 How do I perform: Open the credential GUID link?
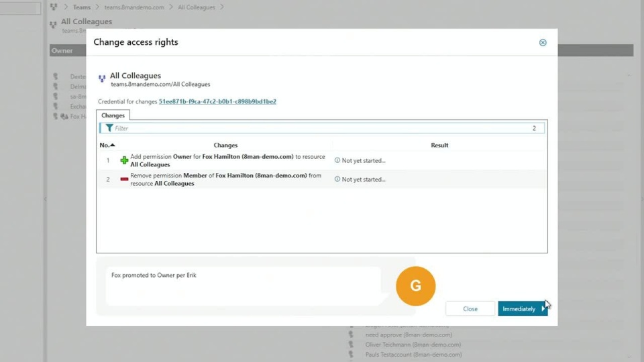click(x=217, y=101)
